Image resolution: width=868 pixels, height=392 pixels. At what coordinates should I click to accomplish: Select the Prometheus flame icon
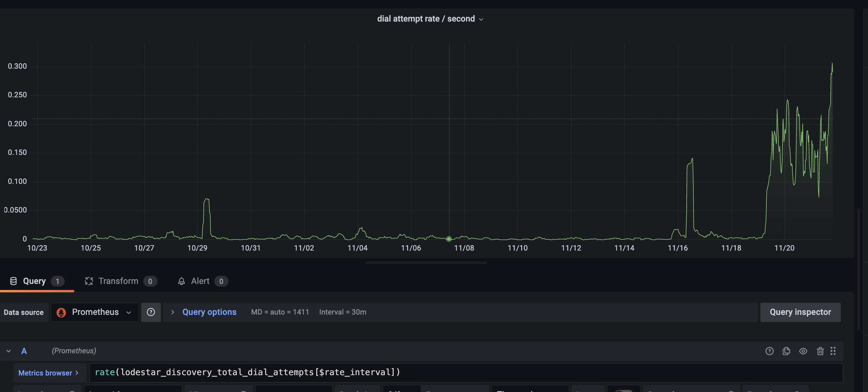[61, 312]
